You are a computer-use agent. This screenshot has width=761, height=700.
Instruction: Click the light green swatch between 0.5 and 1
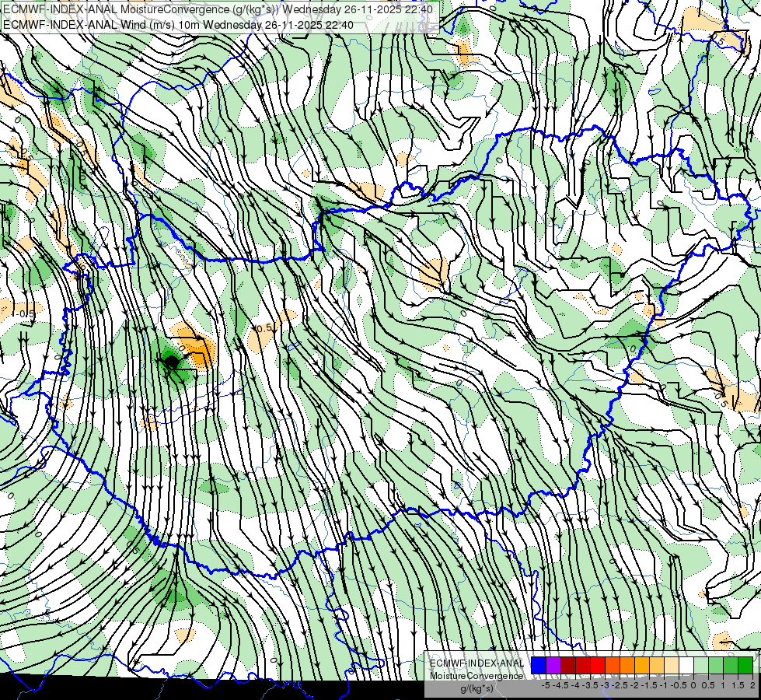click(x=715, y=666)
